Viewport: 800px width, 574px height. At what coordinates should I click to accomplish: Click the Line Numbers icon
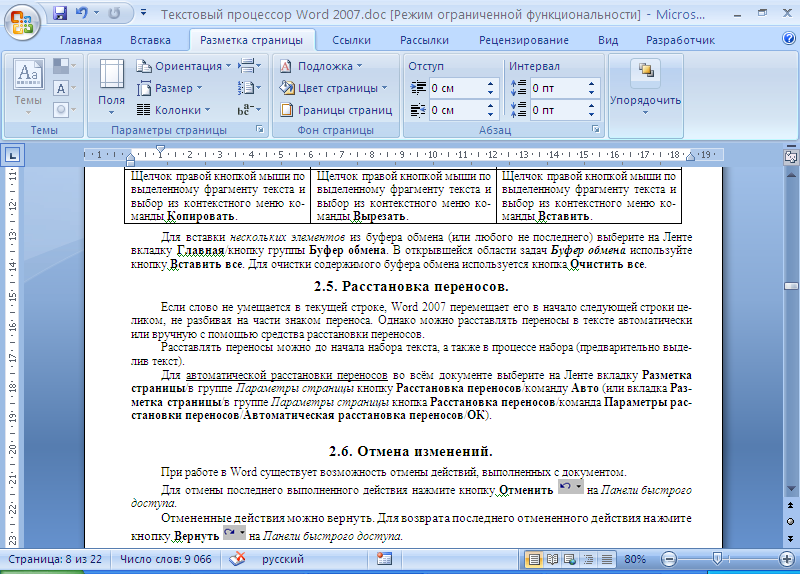249,88
